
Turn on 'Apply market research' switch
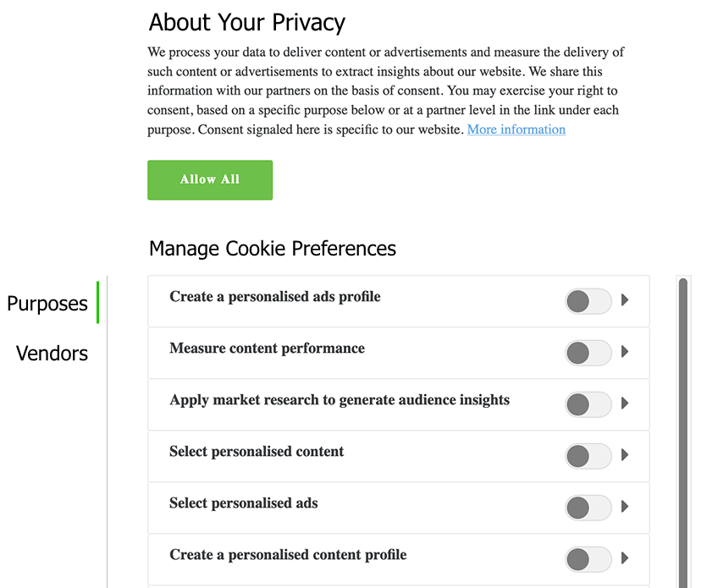[588, 404]
